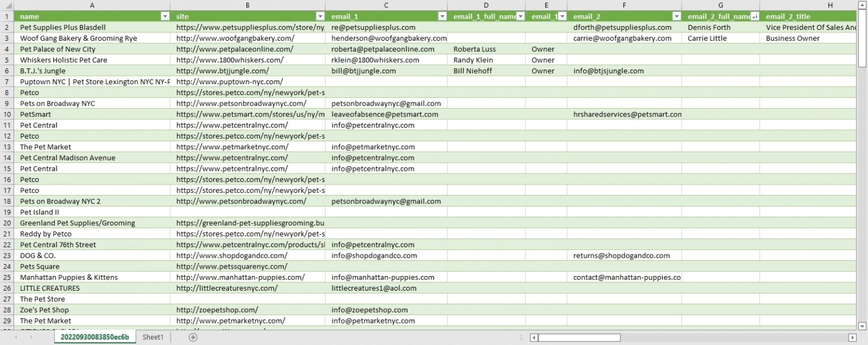
Task: Click the sorted filter icon on email_2_full_name header
Action: (x=755, y=16)
